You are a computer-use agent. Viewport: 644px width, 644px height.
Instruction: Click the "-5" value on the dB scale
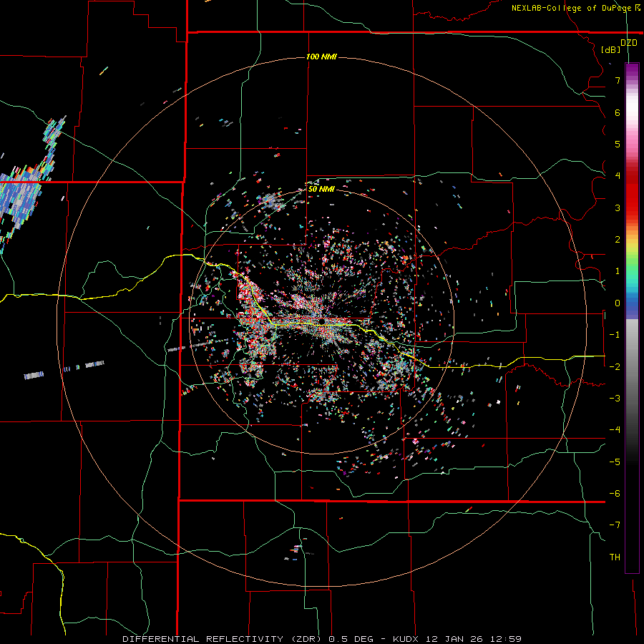(x=615, y=462)
